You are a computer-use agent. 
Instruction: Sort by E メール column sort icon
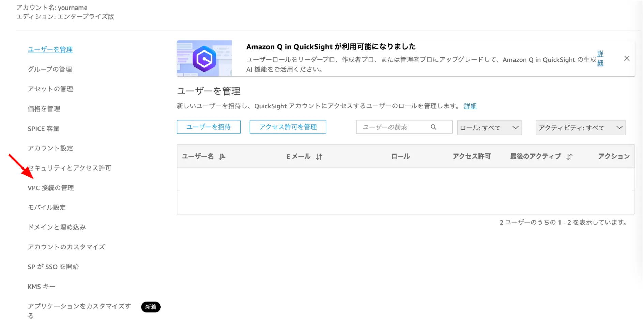click(x=319, y=157)
